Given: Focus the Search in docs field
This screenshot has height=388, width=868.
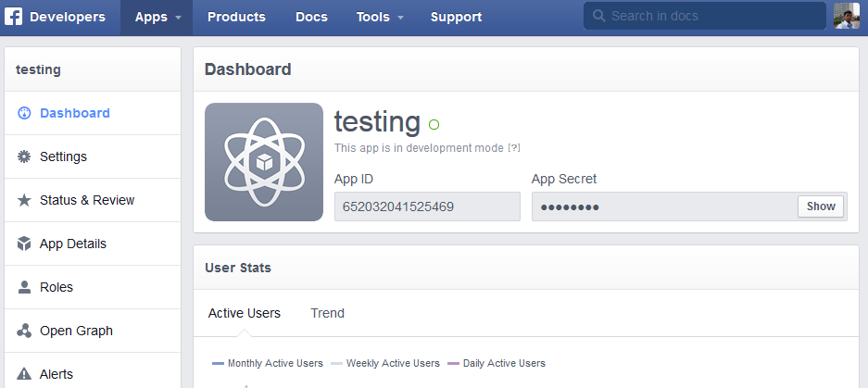Looking at the screenshot, I should (705, 16).
